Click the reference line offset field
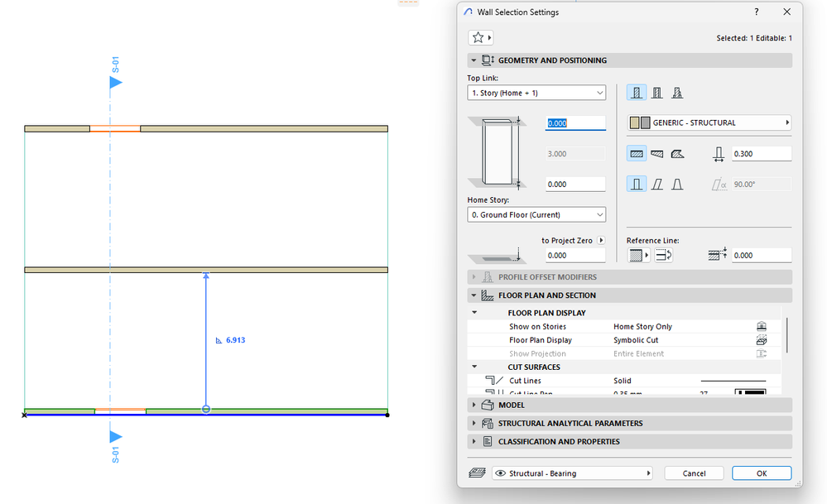The width and height of the screenshot is (827, 504). click(x=762, y=255)
